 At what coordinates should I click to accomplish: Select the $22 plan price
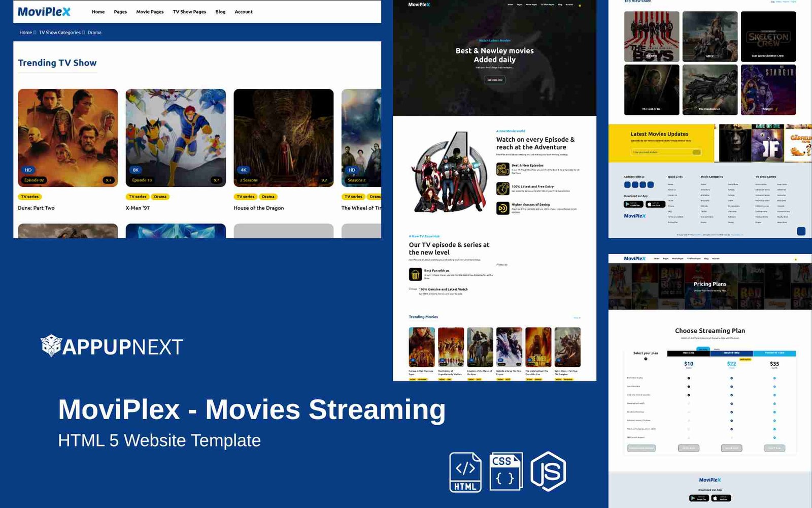point(731,364)
